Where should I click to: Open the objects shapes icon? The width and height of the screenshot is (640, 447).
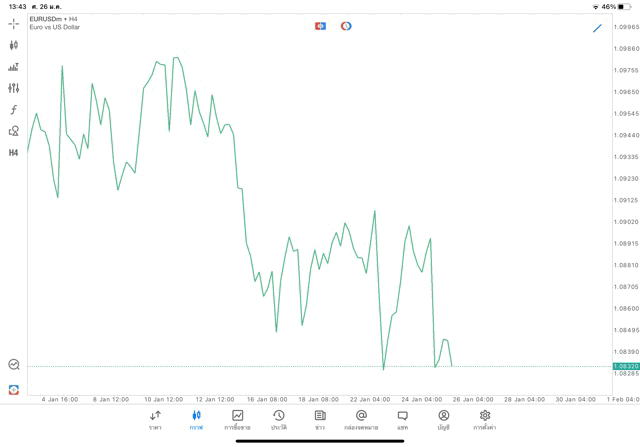(x=14, y=131)
